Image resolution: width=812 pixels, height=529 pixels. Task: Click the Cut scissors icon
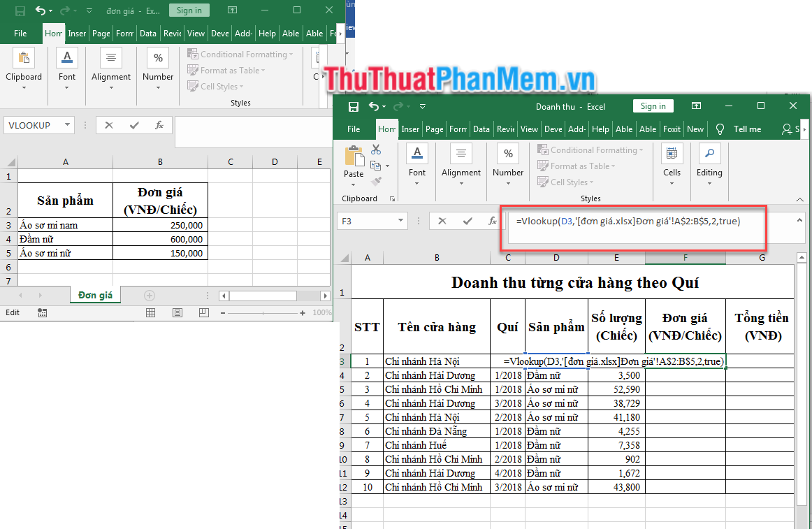click(x=376, y=149)
